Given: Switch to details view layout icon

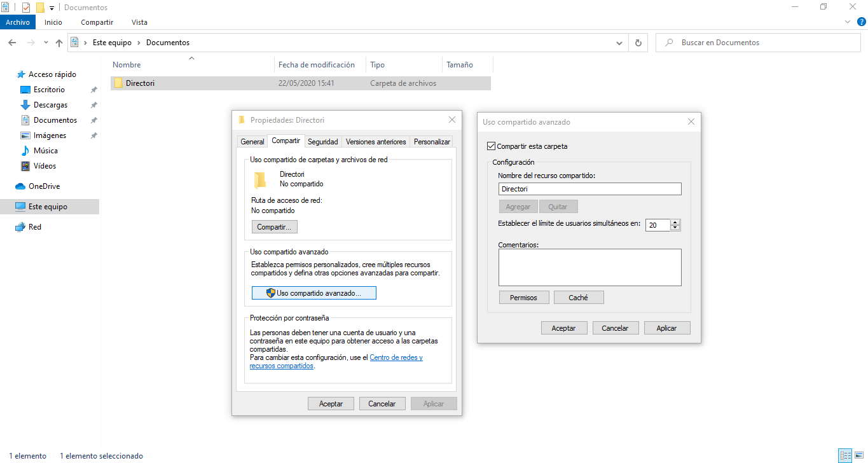Looking at the screenshot, I should pos(845,455).
